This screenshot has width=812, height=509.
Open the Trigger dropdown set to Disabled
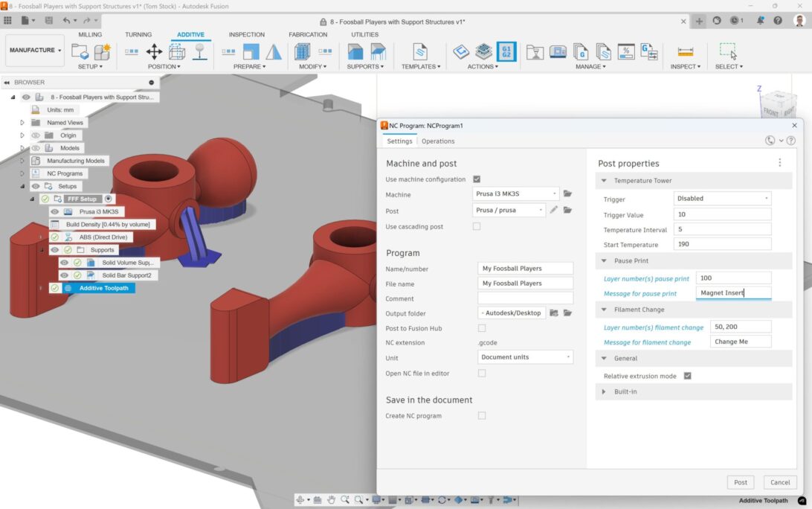pyautogui.click(x=721, y=199)
